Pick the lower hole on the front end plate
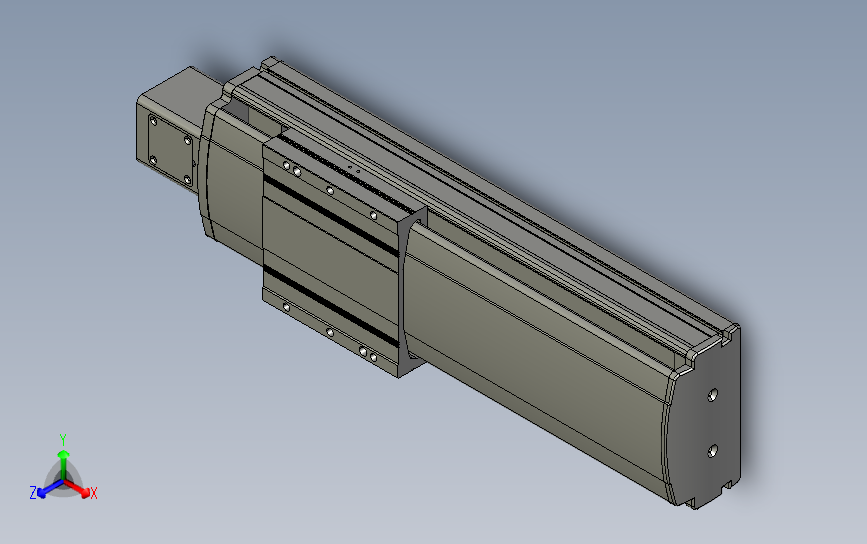The width and height of the screenshot is (867, 544). pos(712,451)
